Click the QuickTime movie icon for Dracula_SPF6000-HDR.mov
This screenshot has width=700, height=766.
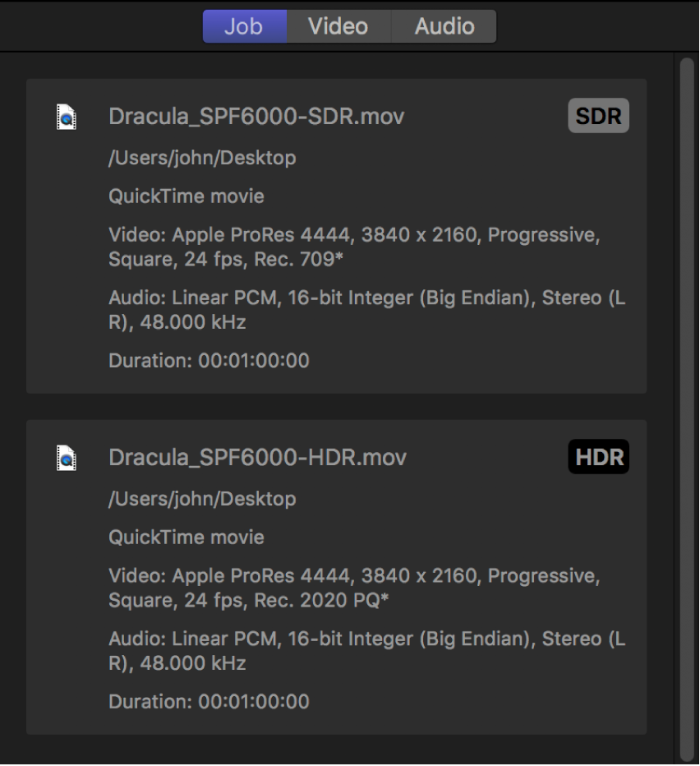click(67, 458)
